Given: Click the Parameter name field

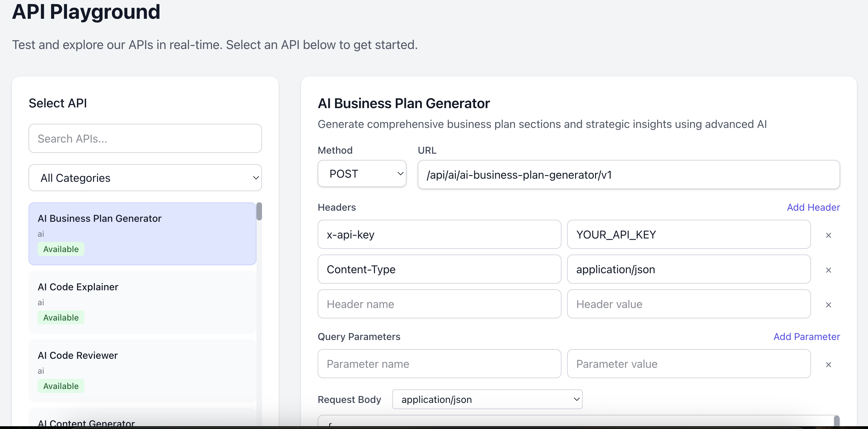Looking at the screenshot, I should click(439, 364).
